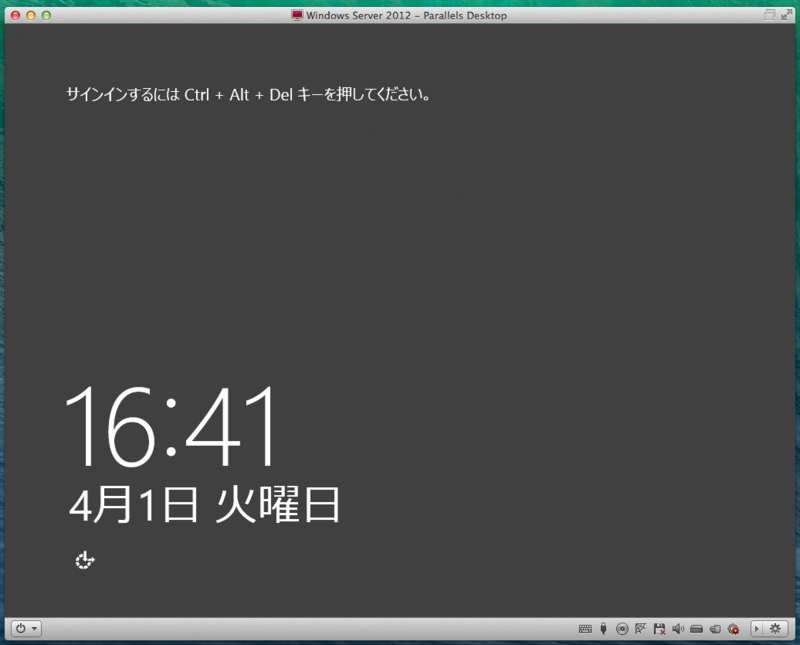
Task: Click the gear icon with red badge
Action: pos(733,629)
